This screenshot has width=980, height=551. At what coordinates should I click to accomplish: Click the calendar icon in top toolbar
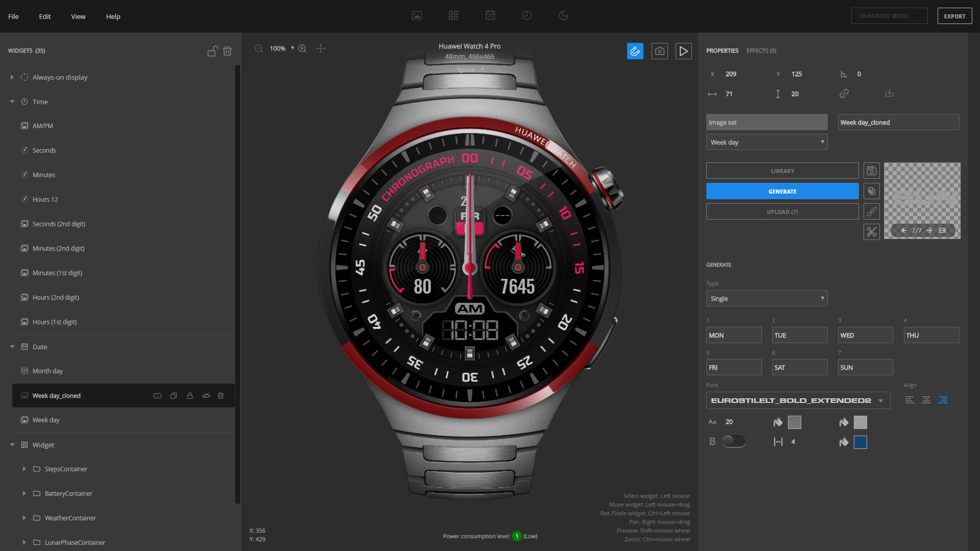click(x=490, y=16)
